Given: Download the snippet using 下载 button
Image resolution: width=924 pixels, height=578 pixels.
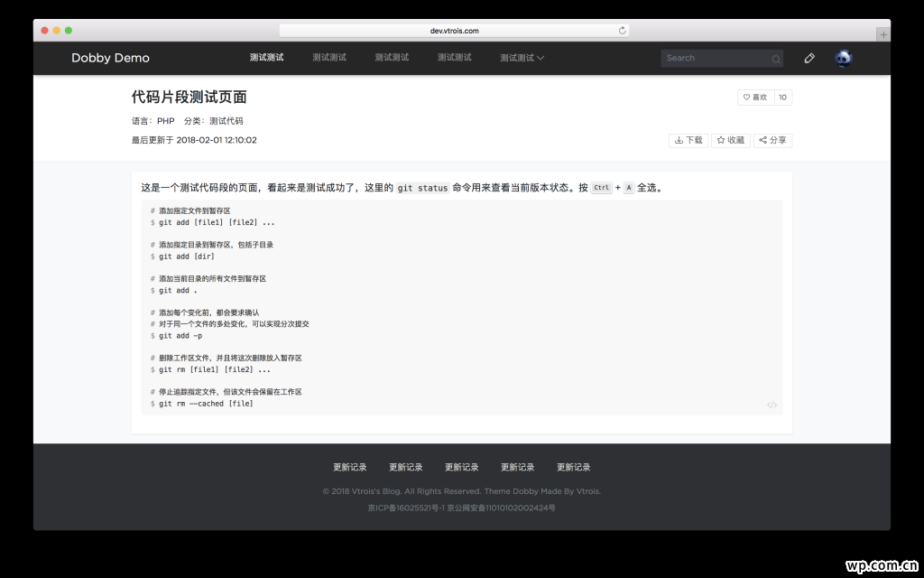Looking at the screenshot, I should [688, 140].
